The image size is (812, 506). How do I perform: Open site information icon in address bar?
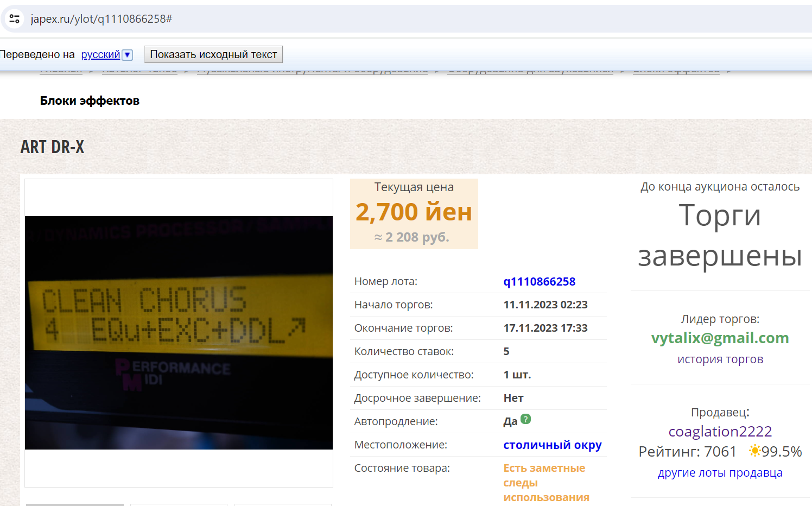click(x=14, y=19)
